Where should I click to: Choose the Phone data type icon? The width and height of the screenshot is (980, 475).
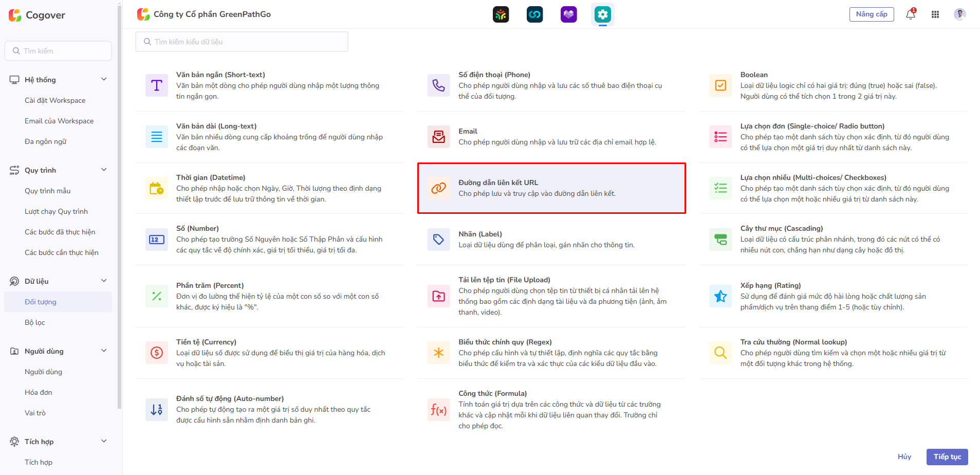[438, 85]
